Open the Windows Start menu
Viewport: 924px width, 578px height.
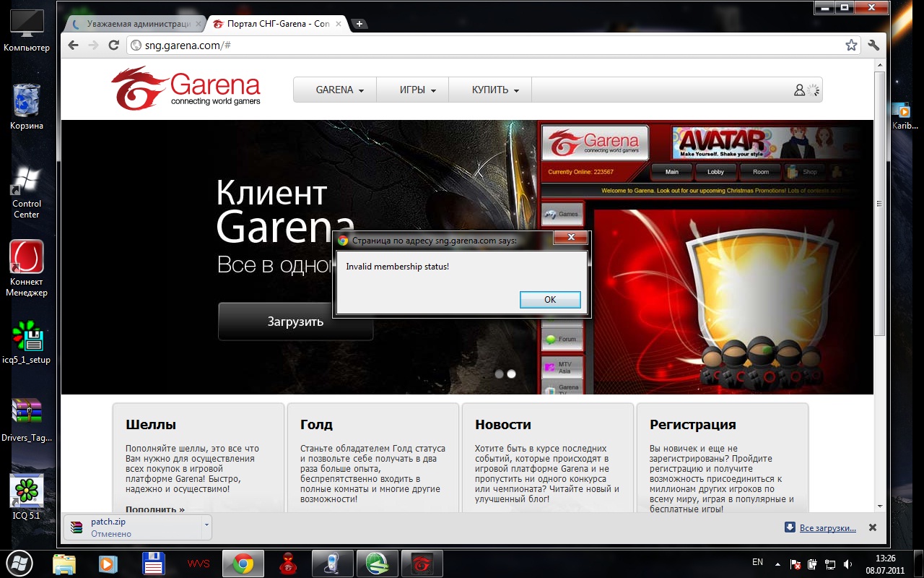19,564
